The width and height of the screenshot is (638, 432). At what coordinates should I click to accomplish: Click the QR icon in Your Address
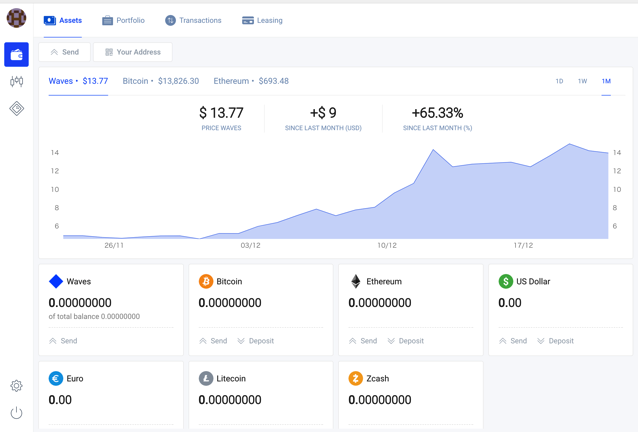pyautogui.click(x=109, y=52)
